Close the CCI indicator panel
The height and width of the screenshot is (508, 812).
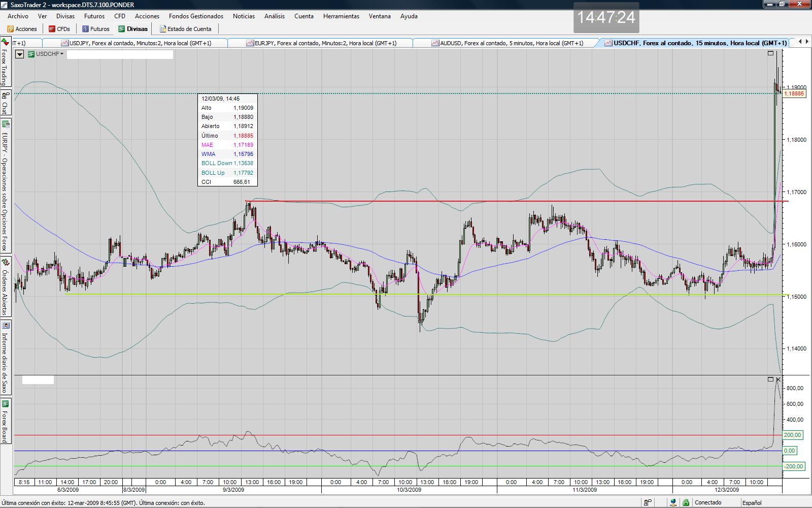778,379
